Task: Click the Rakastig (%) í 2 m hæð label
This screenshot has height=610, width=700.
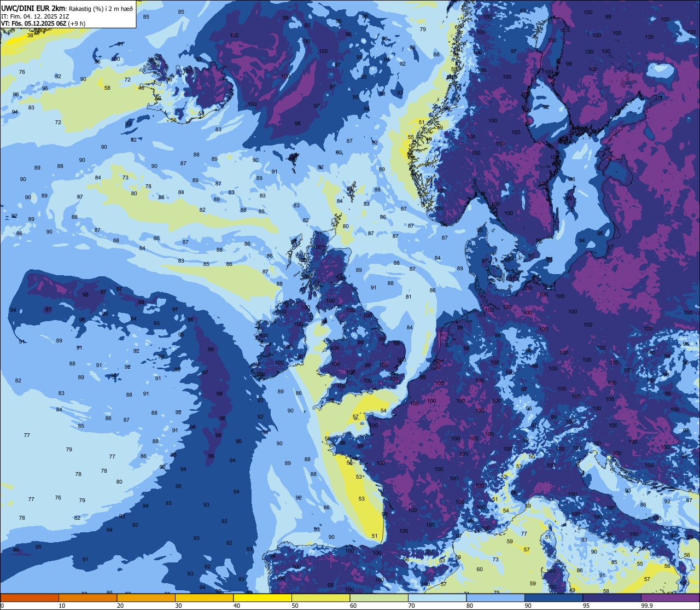Action: (101, 8)
